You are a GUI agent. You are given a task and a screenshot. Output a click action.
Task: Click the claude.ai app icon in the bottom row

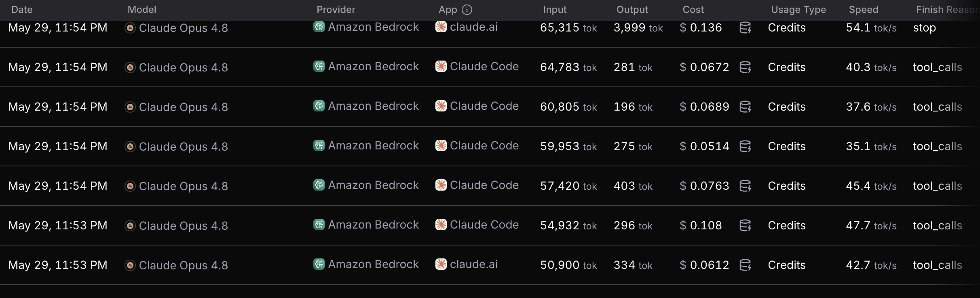[441, 264]
